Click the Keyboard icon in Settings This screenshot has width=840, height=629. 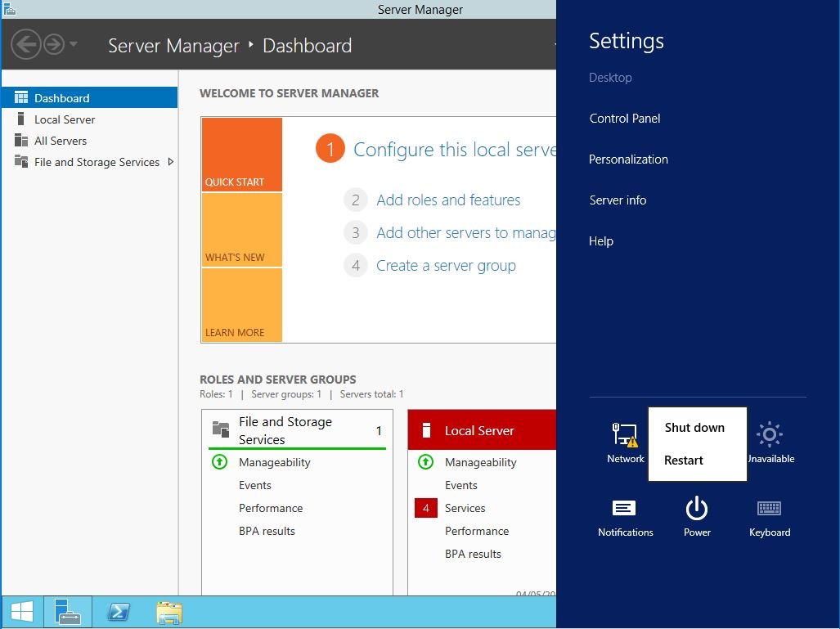(x=769, y=515)
